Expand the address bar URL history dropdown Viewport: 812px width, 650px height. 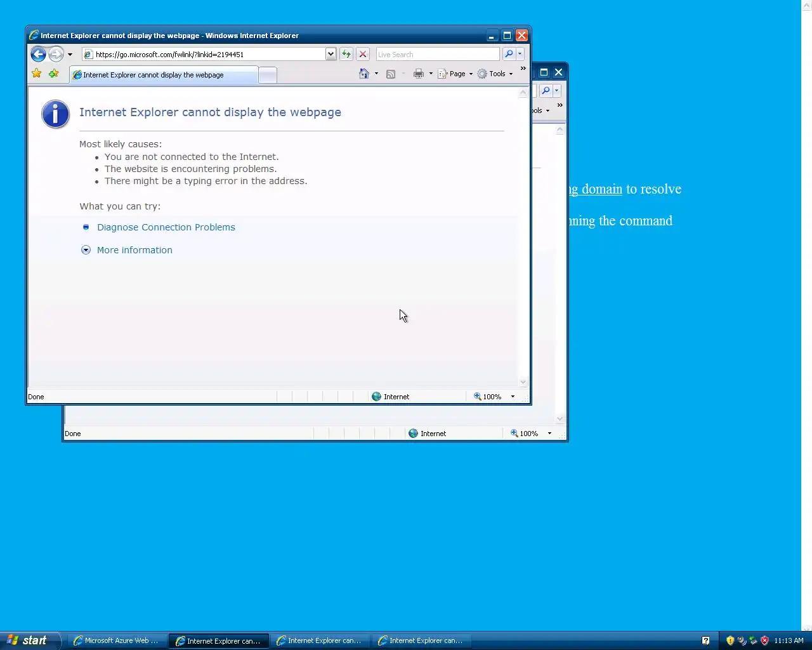point(331,55)
